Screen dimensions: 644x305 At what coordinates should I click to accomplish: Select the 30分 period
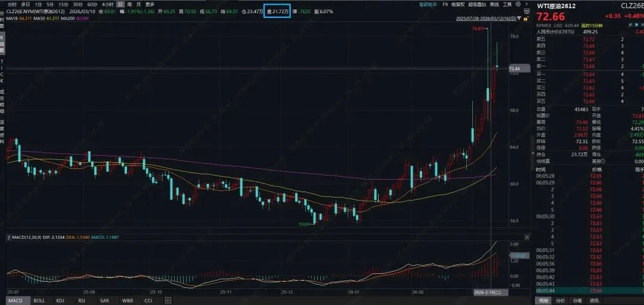click(78, 4)
